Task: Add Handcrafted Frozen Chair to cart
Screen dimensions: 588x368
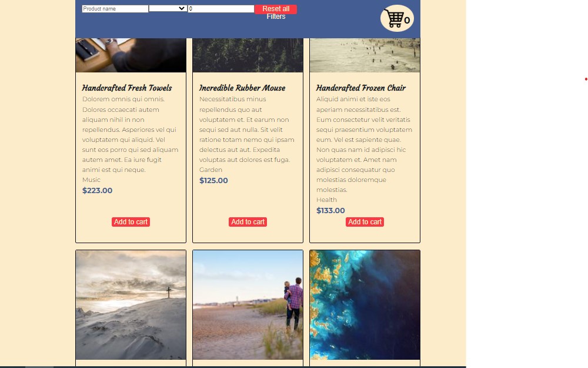Action: 365,222
